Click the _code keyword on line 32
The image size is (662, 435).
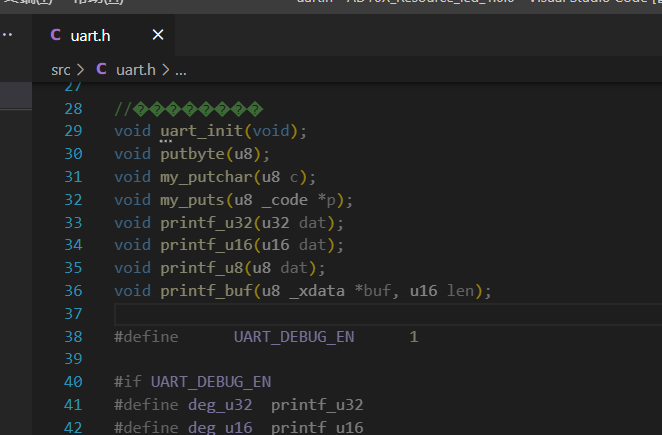click(285, 200)
